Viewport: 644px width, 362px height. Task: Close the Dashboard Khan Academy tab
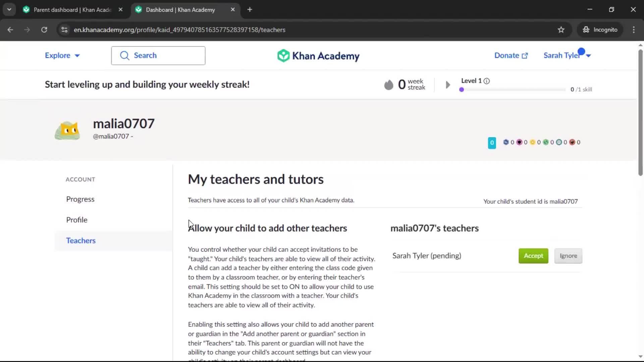tap(233, 10)
